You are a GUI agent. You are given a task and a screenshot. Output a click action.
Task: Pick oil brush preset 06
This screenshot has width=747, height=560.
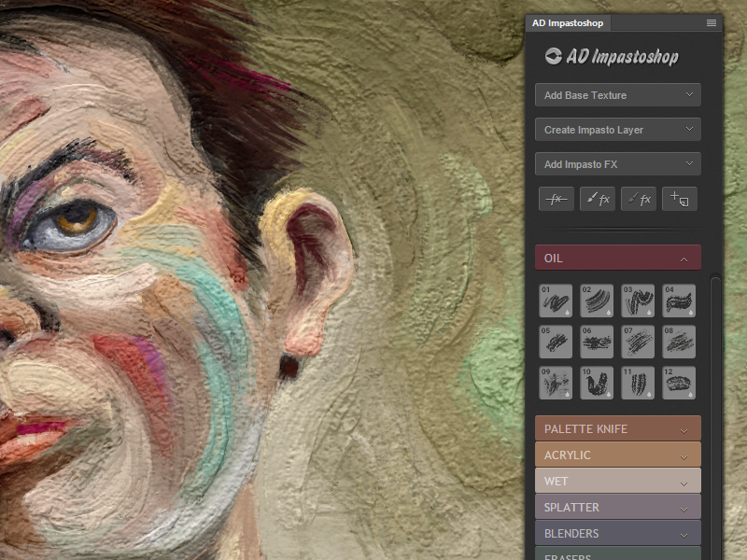click(597, 342)
